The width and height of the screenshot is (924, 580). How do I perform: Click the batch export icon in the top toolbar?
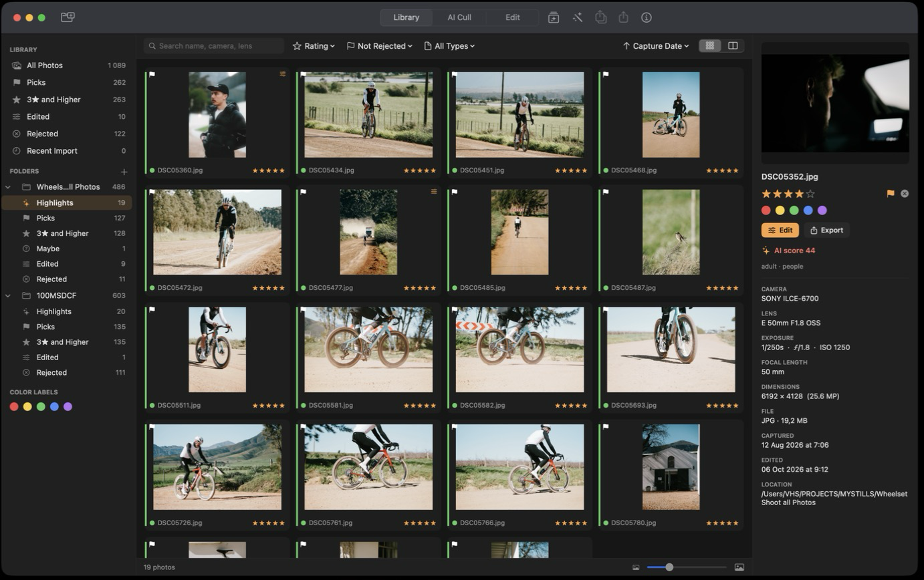pos(601,17)
